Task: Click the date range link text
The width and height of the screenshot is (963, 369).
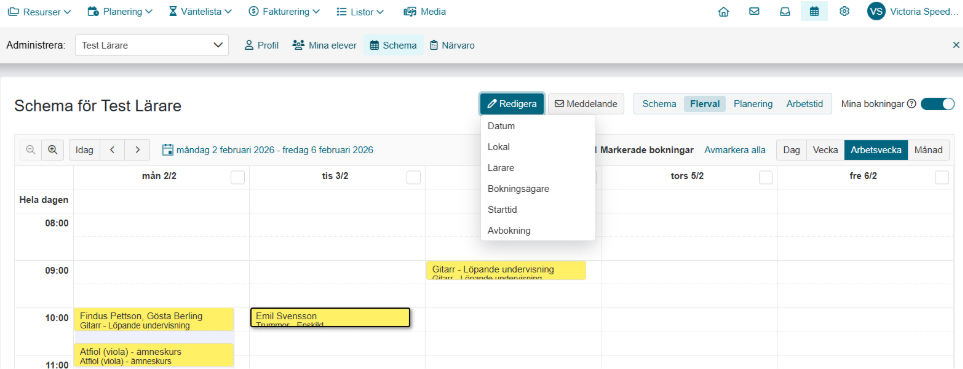Action: [x=275, y=149]
